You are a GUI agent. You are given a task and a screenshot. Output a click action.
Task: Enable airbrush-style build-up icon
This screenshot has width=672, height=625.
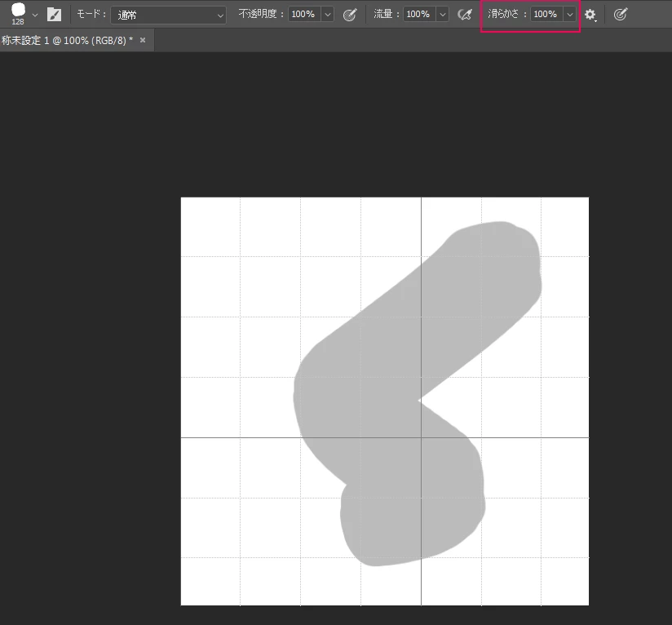pyautogui.click(x=465, y=15)
